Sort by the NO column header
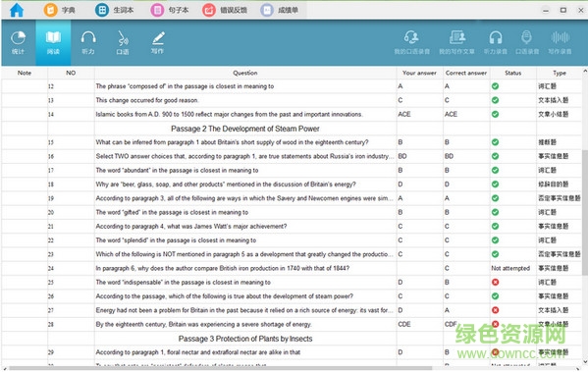Viewport: 588px width, 372px height. 71,73
